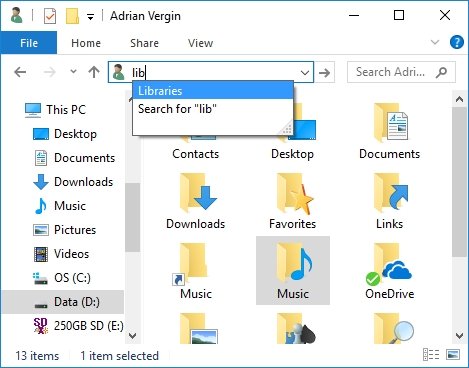This screenshot has height=368, width=469.
Task: Open Music in the navigation pane
Action: point(59,206)
